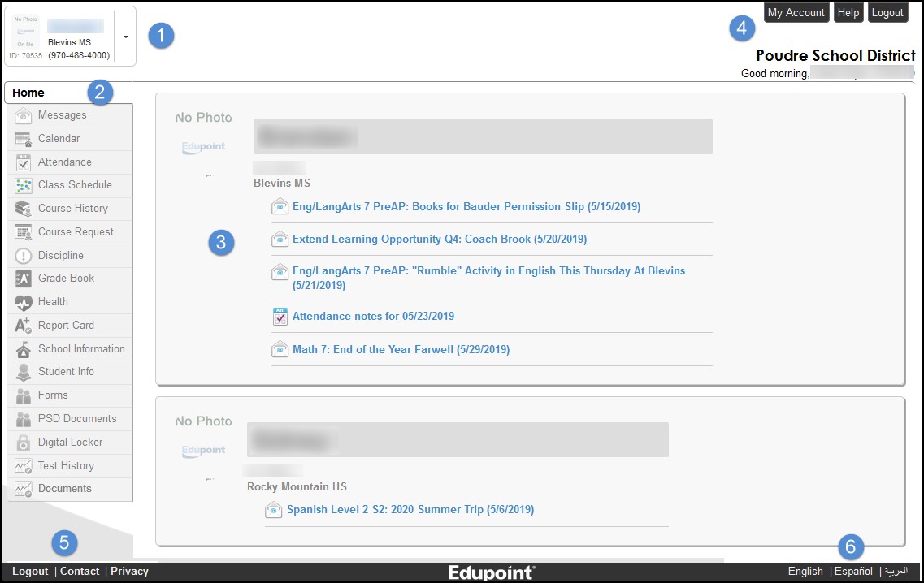924x583 pixels.
Task: Open Forms in the navigation menu
Action: coord(70,395)
